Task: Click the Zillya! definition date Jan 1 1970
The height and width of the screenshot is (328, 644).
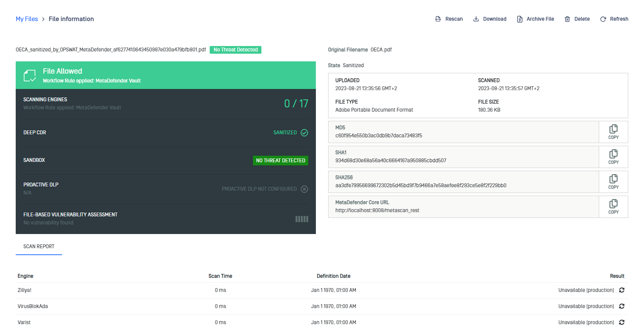Action: point(333,290)
